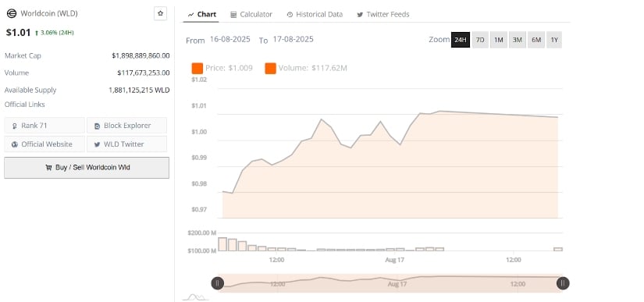Choose the 3M zoom option
The width and height of the screenshot is (644, 302).
click(x=517, y=40)
